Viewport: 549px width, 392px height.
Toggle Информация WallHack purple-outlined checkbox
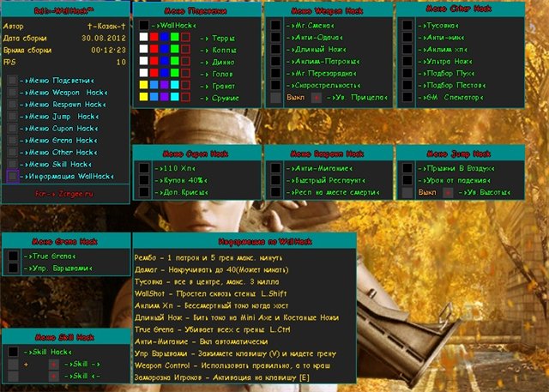(12, 176)
